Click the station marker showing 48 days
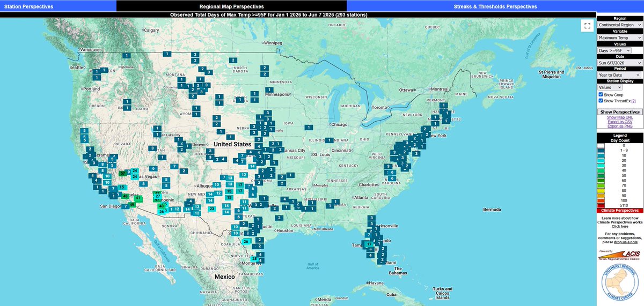The height and width of the screenshot is (306, 644). pos(125,196)
